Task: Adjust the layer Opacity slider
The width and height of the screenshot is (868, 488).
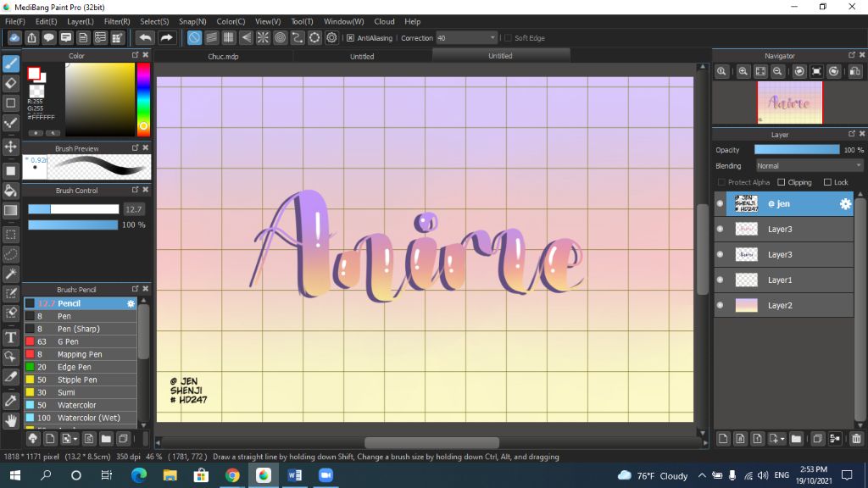Action: [797, 150]
